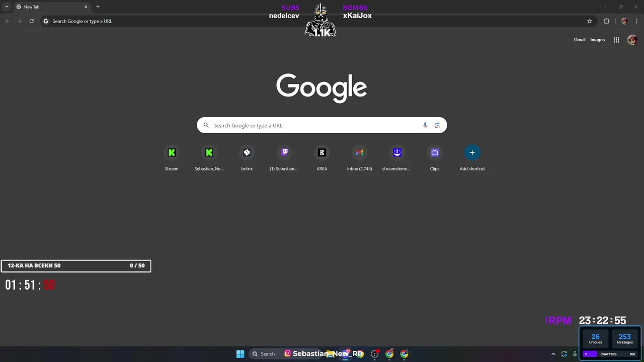Open the Images link
Screen dimensions: 644x362
click(597, 40)
